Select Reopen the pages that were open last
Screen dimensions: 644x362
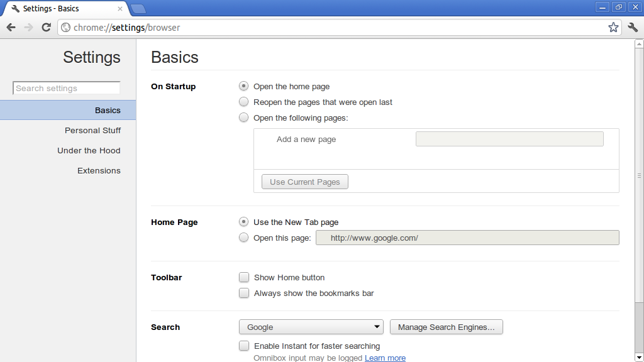(x=244, y=102)
